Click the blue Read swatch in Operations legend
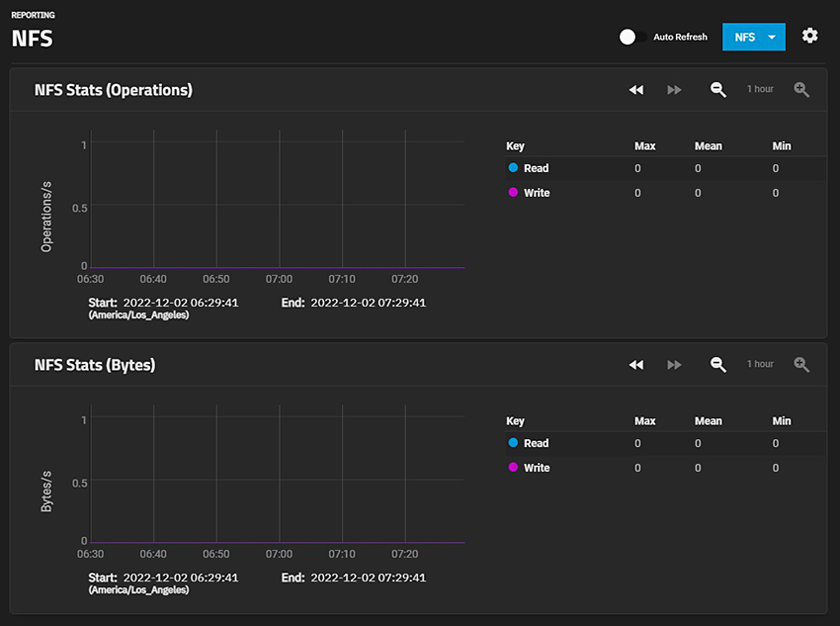 click(513, 168)
